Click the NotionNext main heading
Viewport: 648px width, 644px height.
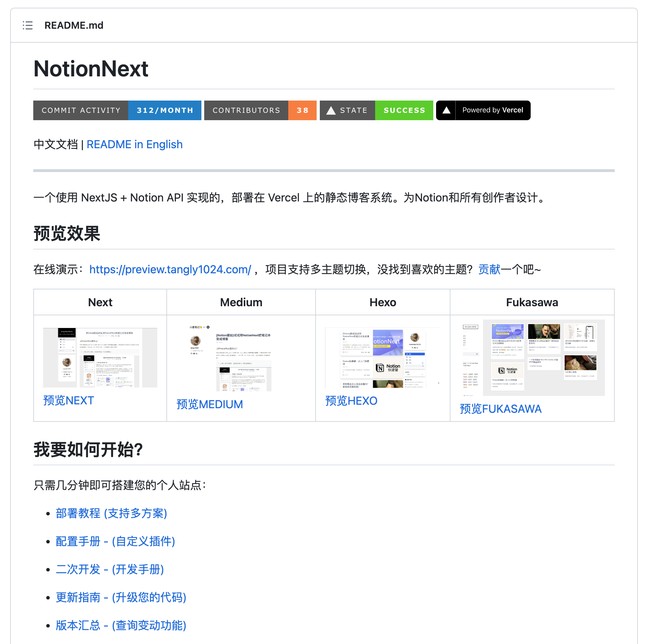pyautogui.click(x=91, y=69)
